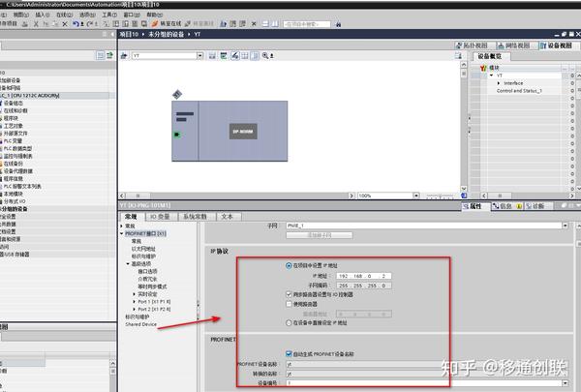This screenshot has height=392, width=581.
Task: Click the Redo arrow icon
Action: [x=90, y=24]
